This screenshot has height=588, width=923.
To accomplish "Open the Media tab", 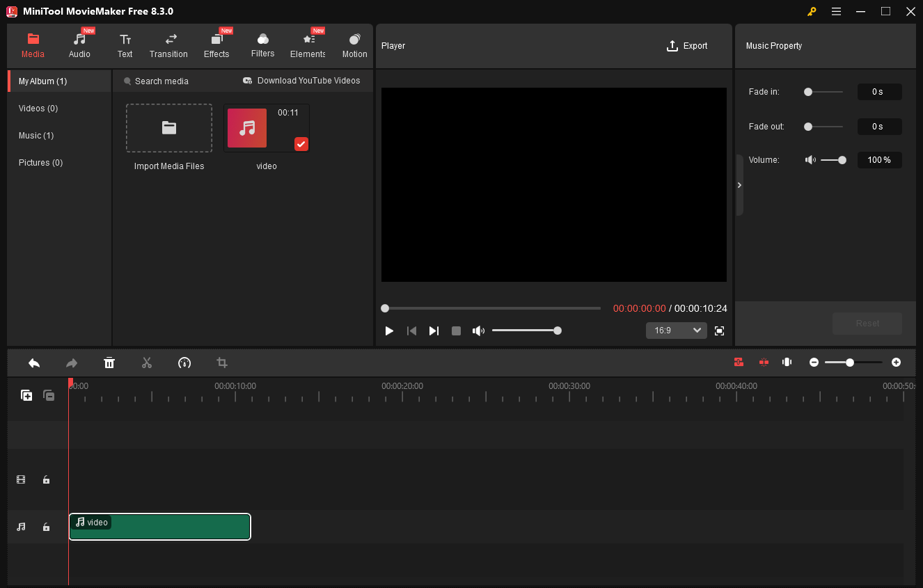I will [33, 45].
